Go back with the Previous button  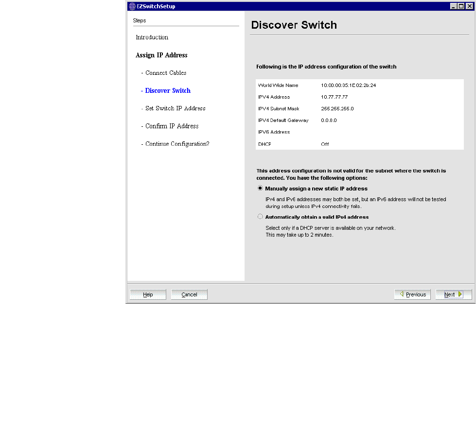412,294
